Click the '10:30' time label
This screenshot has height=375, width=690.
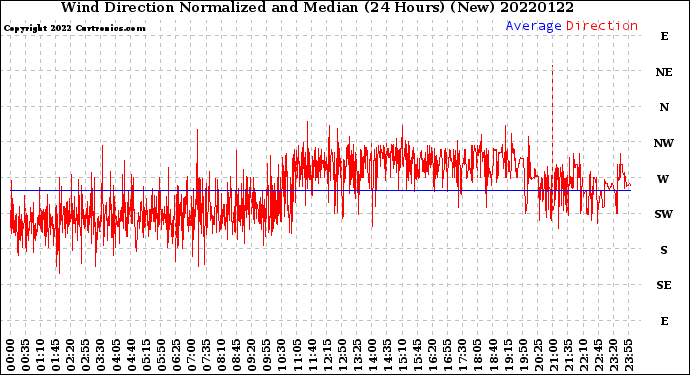click(282, 356)
